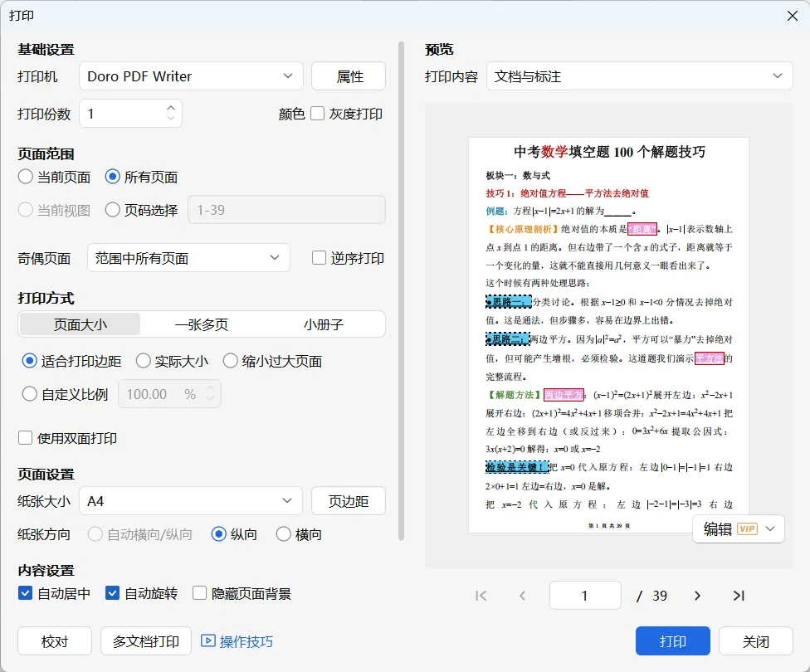Uncheck 自动居中 checkbox

pos(25,593)
